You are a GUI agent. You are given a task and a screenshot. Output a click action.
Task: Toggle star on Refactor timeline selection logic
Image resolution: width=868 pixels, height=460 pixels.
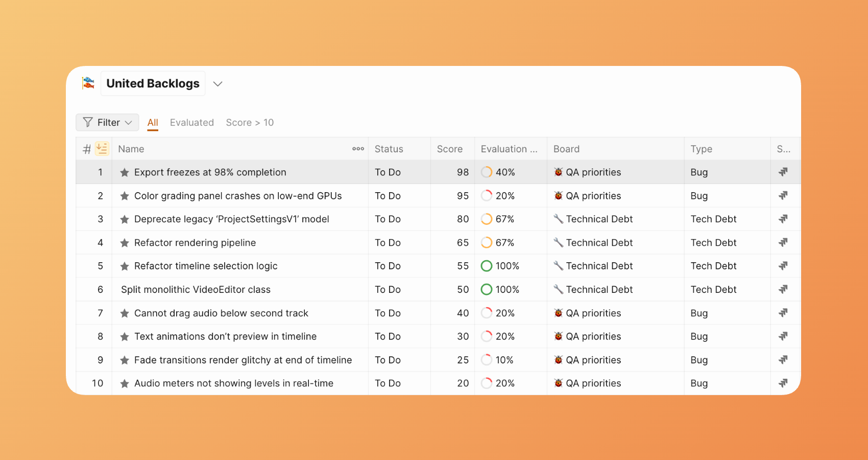click(x=125, y=266)
